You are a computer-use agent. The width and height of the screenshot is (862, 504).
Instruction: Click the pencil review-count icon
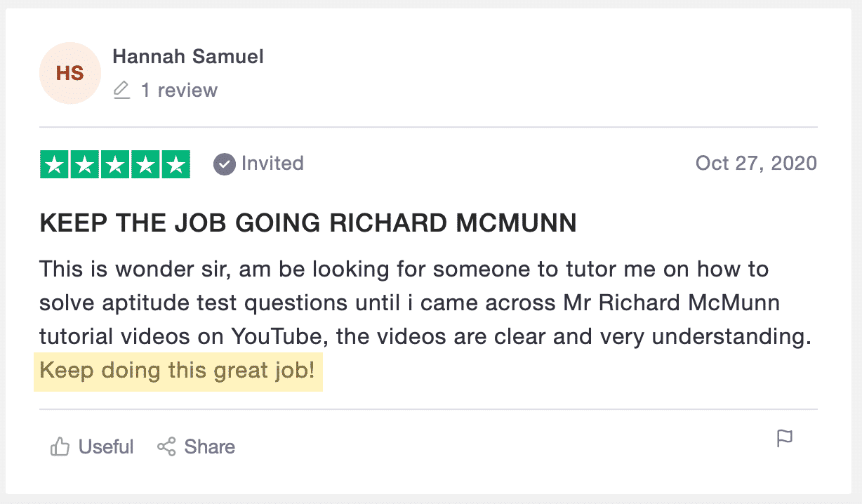121,90
